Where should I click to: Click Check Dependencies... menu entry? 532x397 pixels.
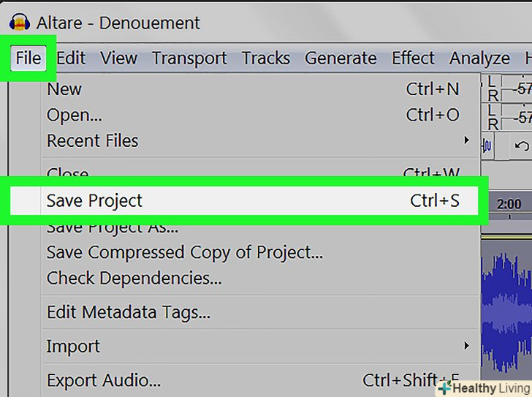coord(134,279)
